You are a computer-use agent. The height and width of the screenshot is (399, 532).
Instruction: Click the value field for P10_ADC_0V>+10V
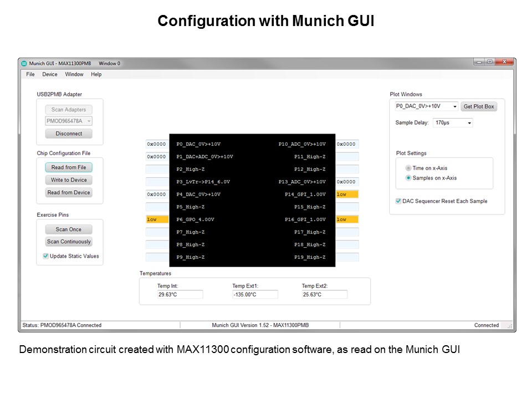click(347, 144)
